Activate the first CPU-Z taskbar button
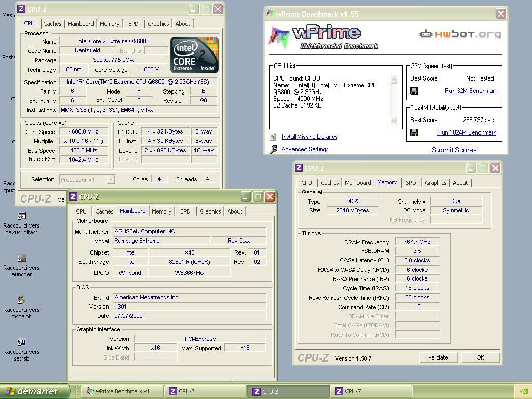This screenshot has height=399, width=532. pos(205,391)
